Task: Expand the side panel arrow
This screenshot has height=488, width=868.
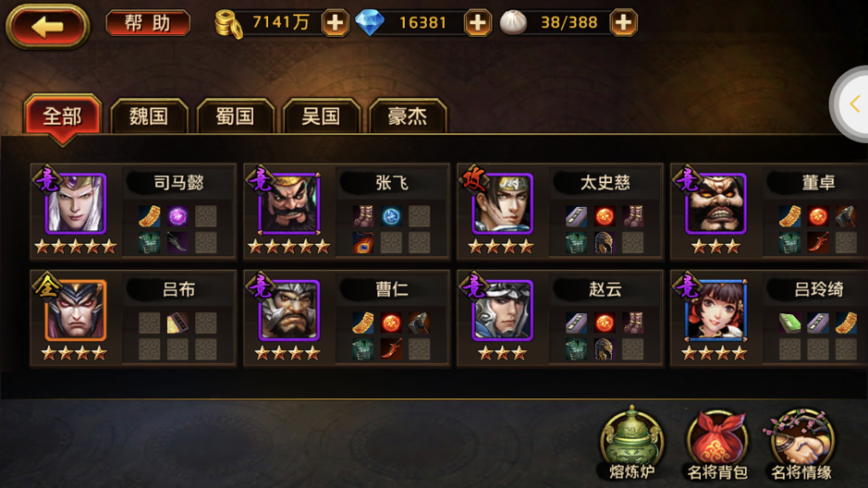Action: [x=854, y=104]
